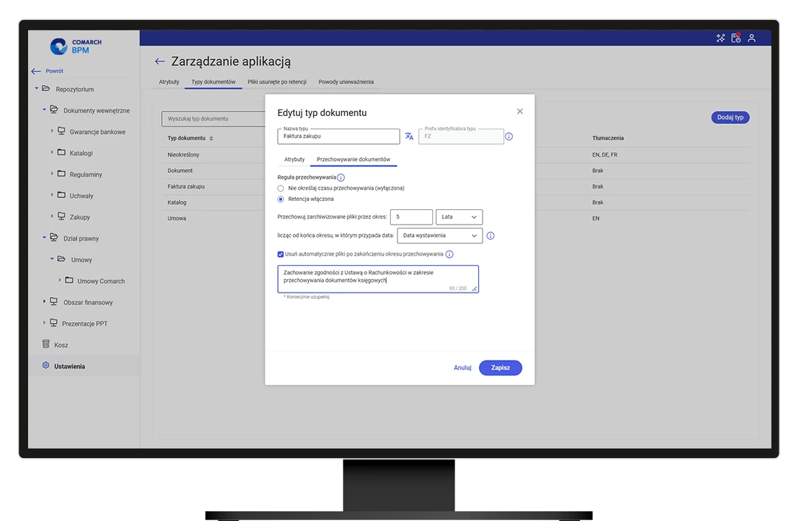
Task: Click the Kosz trash icon
Action: [46, 344]
